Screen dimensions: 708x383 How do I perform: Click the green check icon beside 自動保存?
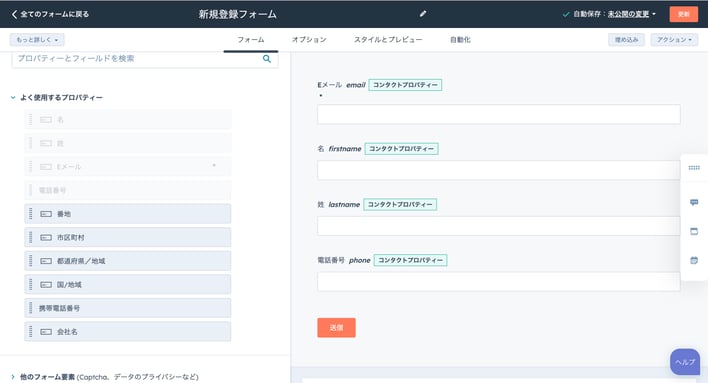pyautogui.click(x=566, y=14)
